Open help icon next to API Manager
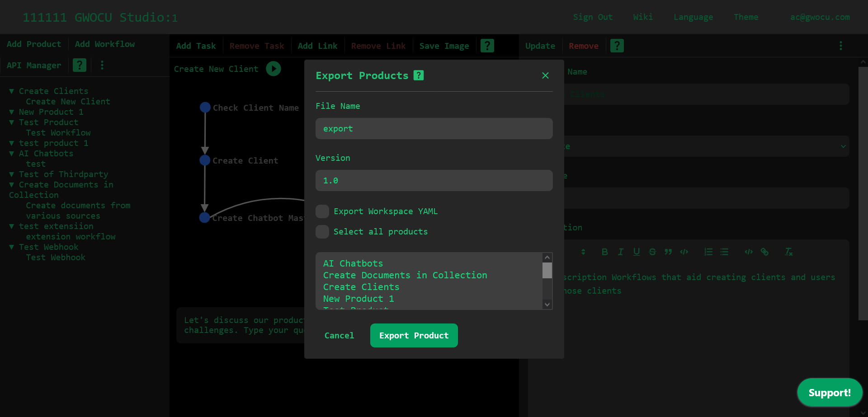Screen dimensions: 868x417 [x=80, y=65]
